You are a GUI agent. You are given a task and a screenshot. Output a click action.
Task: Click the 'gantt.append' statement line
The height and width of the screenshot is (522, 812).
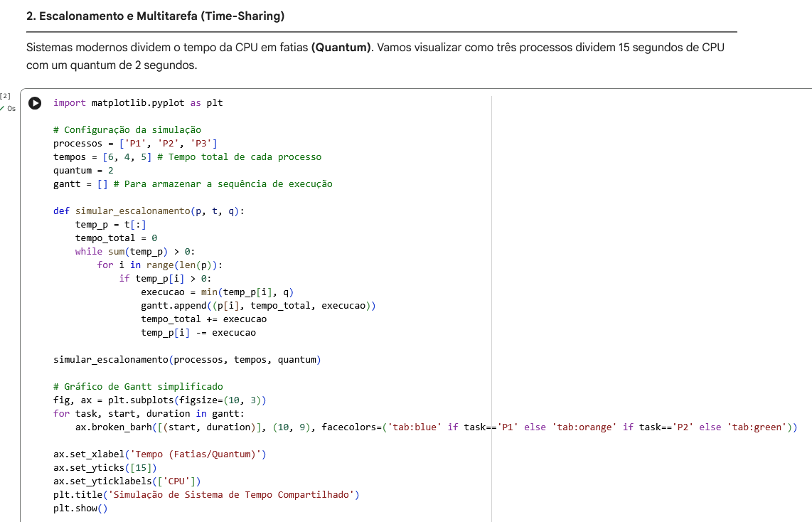click(257, 306)
